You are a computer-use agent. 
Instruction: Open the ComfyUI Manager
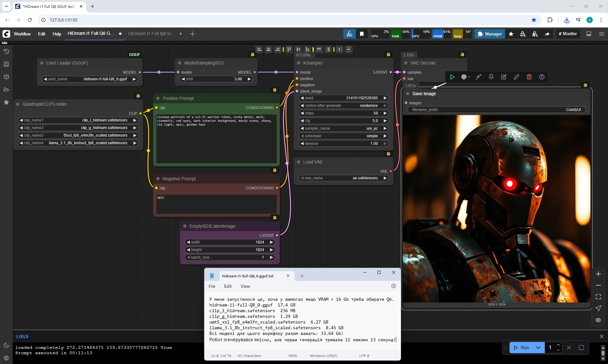pos(490,34)
